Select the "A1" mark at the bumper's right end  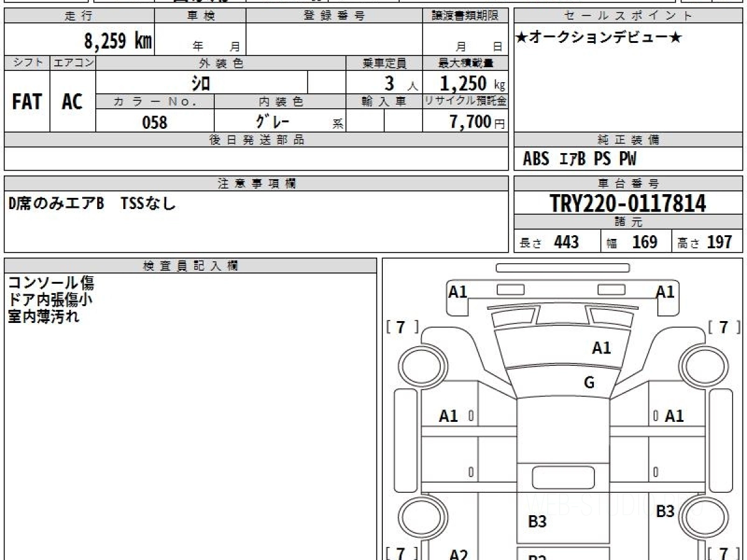[665, 291]
